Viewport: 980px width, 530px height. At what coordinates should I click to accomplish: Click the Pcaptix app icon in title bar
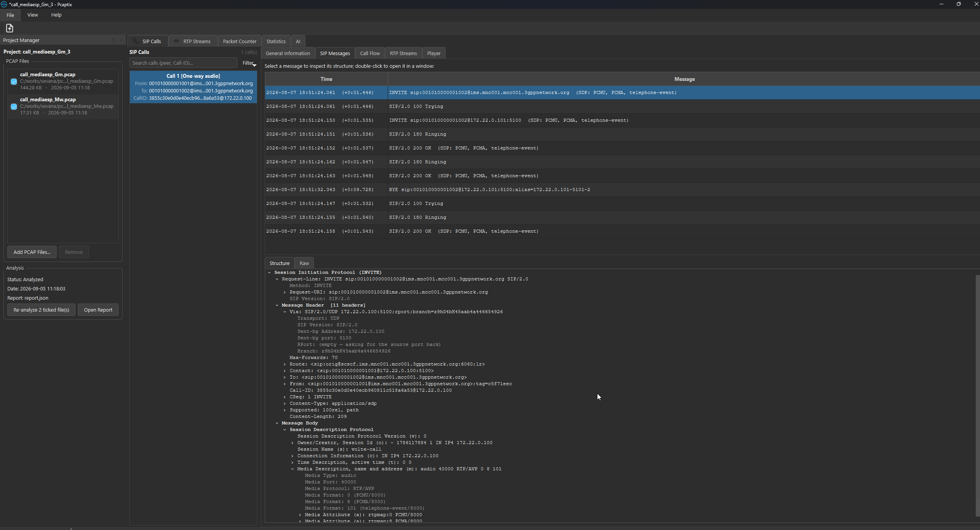tap(4, 4)
